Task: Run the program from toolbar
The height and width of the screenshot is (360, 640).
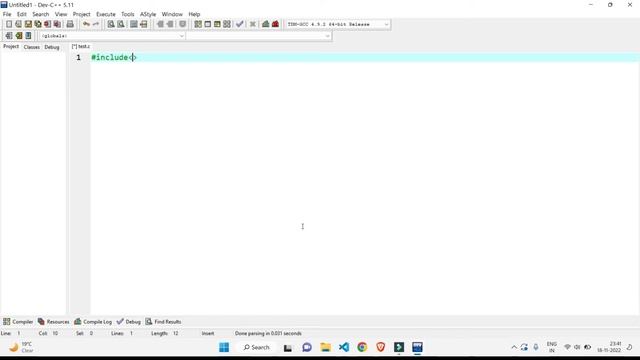Action: (x=208, y=24)
